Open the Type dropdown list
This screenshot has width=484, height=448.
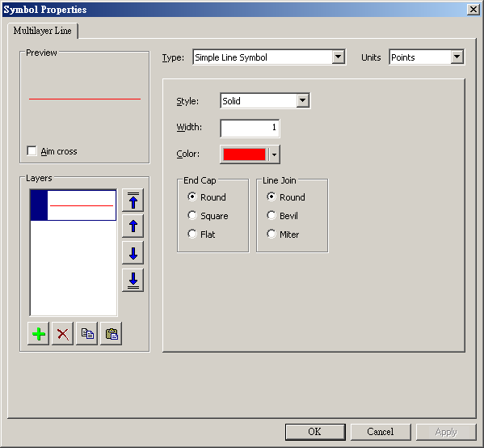[x=339, y=57]
